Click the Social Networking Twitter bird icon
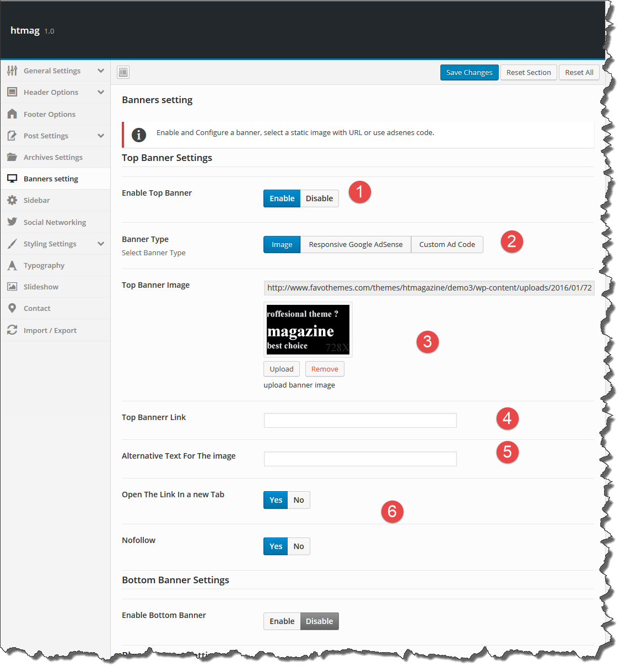 [x=12, y=222]
